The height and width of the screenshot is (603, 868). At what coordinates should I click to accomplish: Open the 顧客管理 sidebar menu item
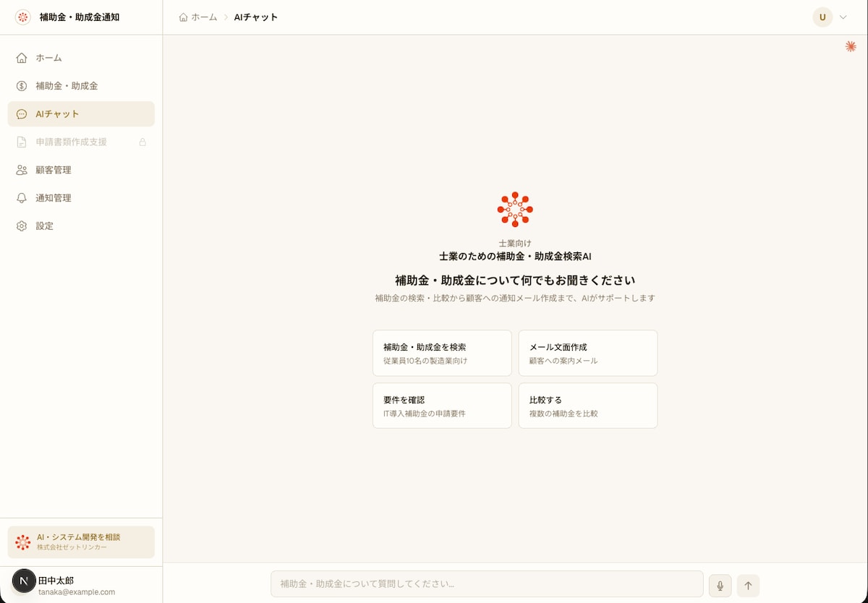(x=81, y=170)
